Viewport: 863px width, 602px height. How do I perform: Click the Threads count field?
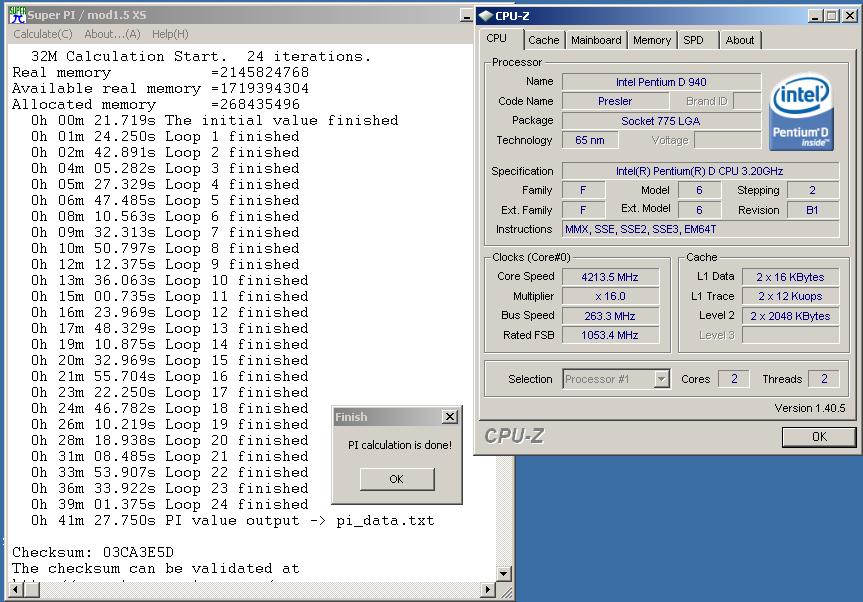click(x=824, y=379)
